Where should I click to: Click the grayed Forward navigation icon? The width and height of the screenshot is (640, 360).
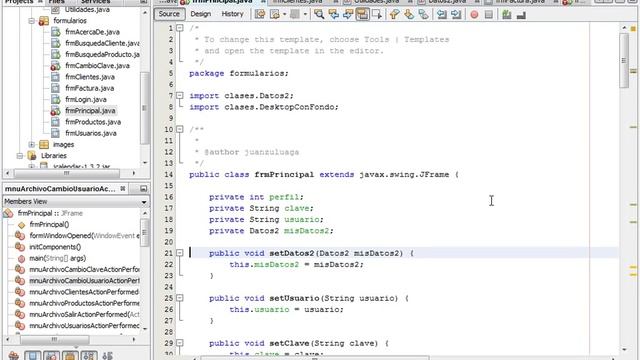pos(295,15)
